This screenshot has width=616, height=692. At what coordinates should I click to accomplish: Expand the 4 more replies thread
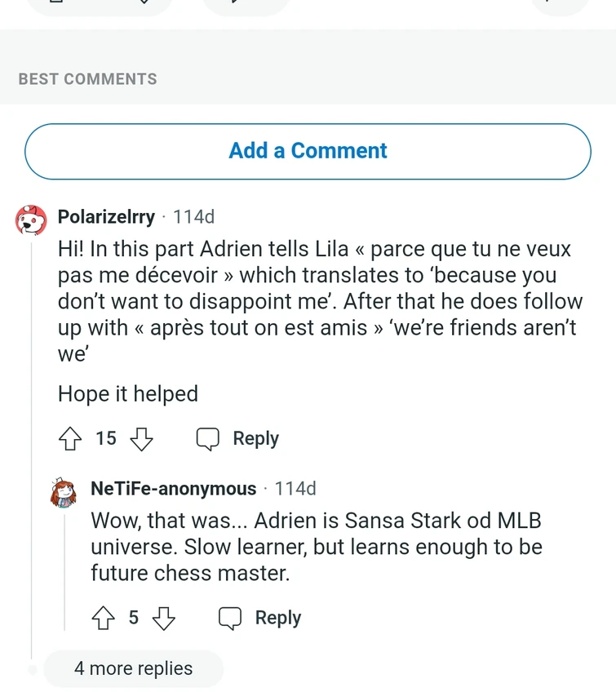(133, 668)
